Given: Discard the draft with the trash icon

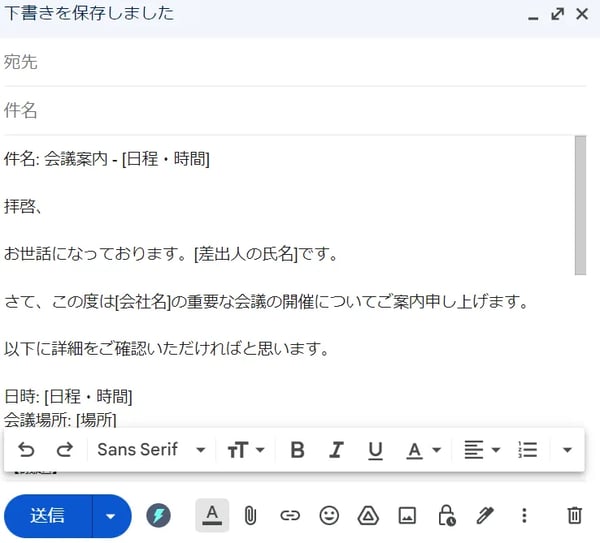Looking at the screenshot, I should point(574,515).
